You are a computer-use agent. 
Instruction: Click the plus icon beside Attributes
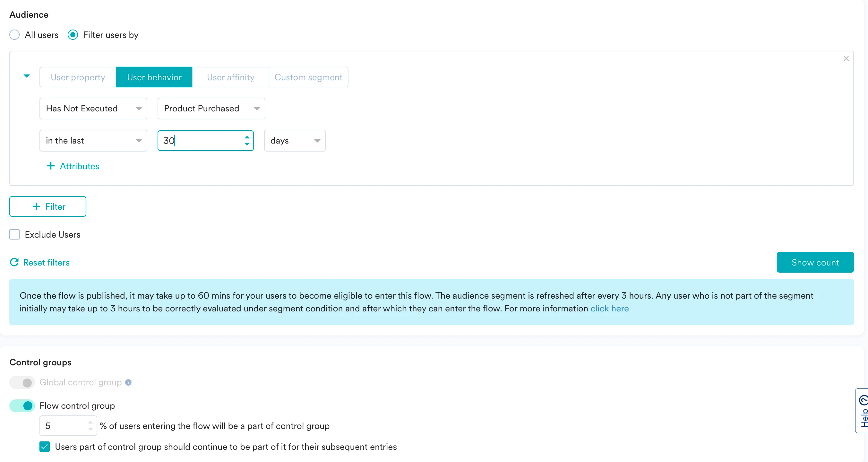pyautogui.click(x=51, y=166)
